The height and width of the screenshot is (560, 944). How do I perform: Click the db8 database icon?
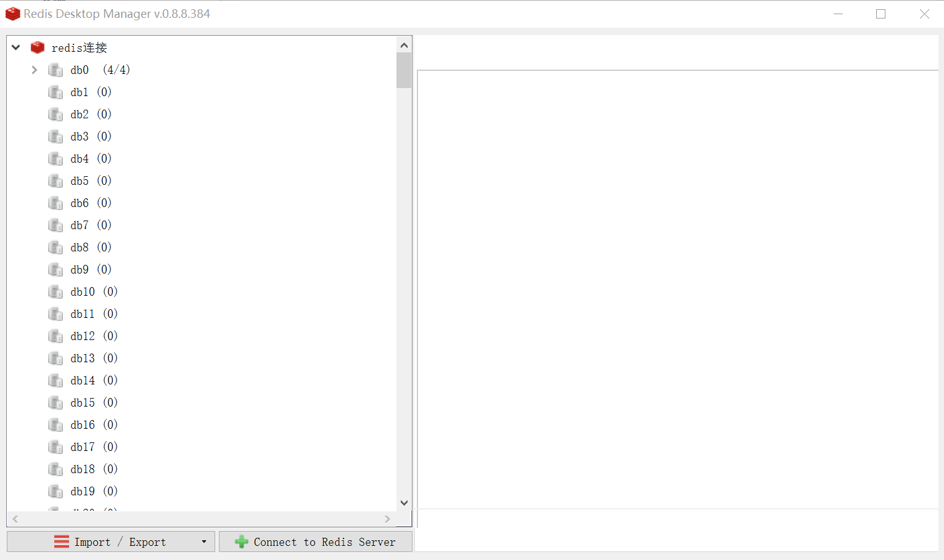[x=55, y=248]
